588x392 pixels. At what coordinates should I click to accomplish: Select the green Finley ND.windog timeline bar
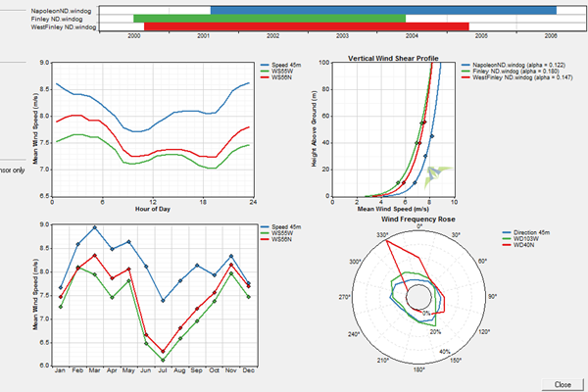(269, 19)
